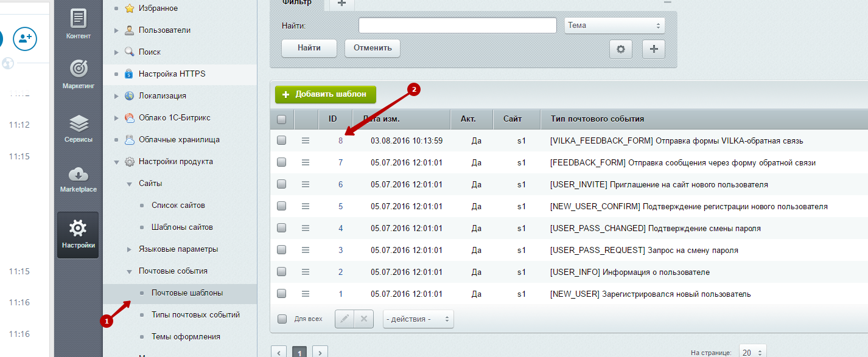Click the Найти search button
The height and width of the screenshot is (357, 868).
[309, 48]
